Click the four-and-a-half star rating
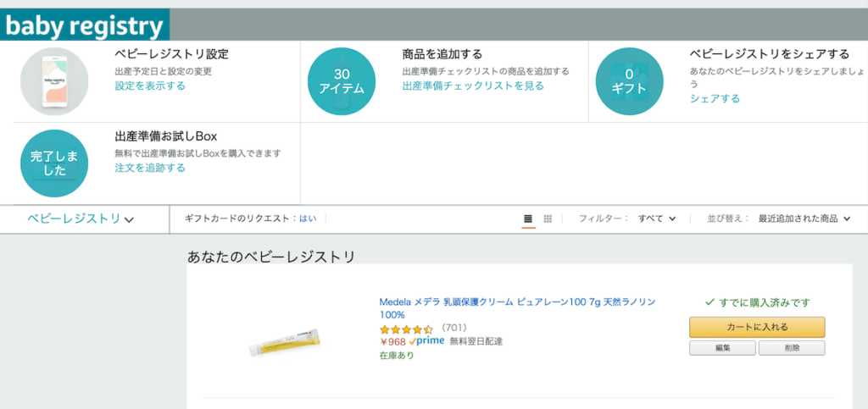868x409 pixels. (x=406, y=329)
